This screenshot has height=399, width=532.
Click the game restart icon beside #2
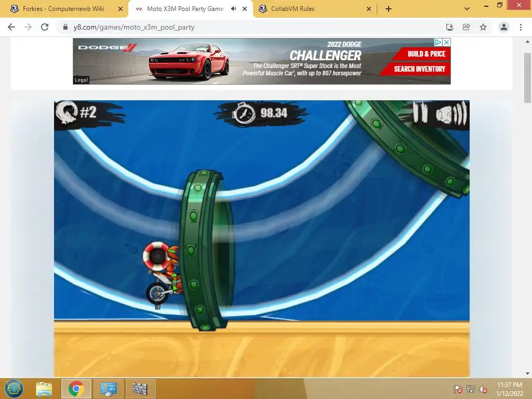(x=66, y=113)
